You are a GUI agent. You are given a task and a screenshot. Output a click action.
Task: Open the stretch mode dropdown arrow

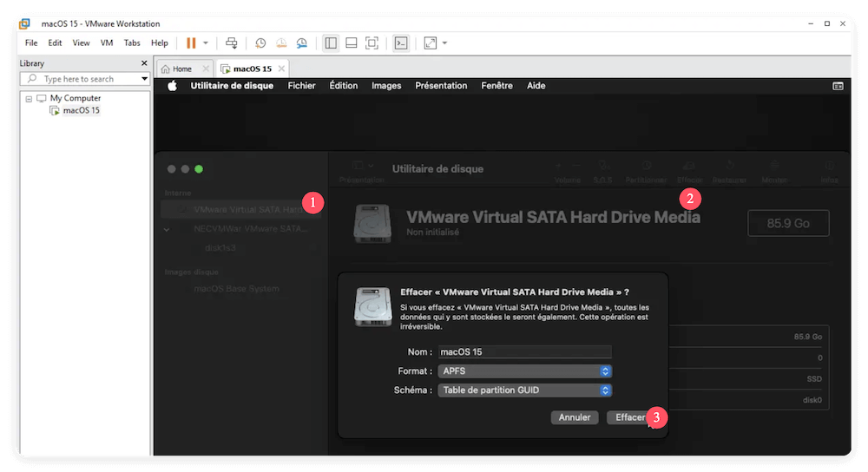(x=444, y=43)
